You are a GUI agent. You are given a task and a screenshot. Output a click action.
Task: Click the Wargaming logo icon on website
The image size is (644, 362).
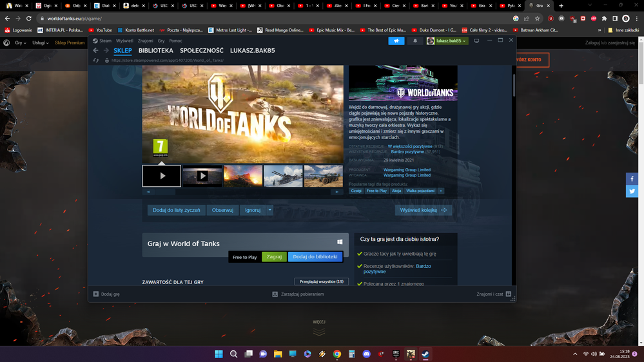click(x=6, y=43)
